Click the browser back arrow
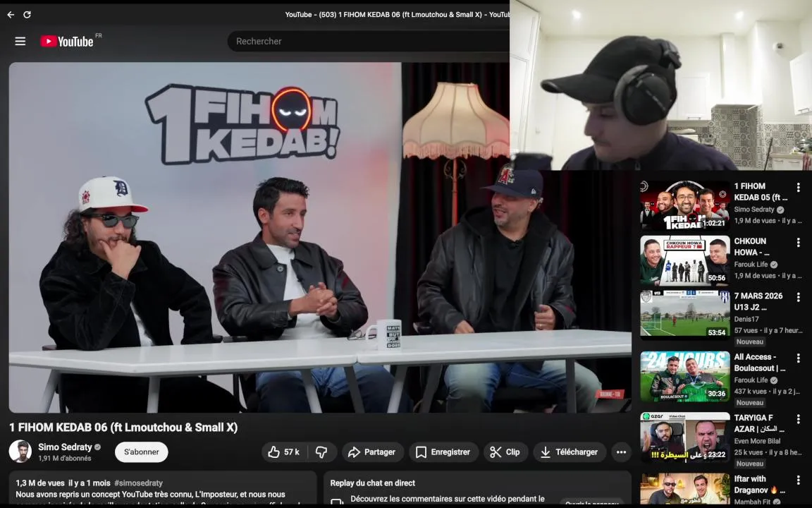 tap(11, 15)
